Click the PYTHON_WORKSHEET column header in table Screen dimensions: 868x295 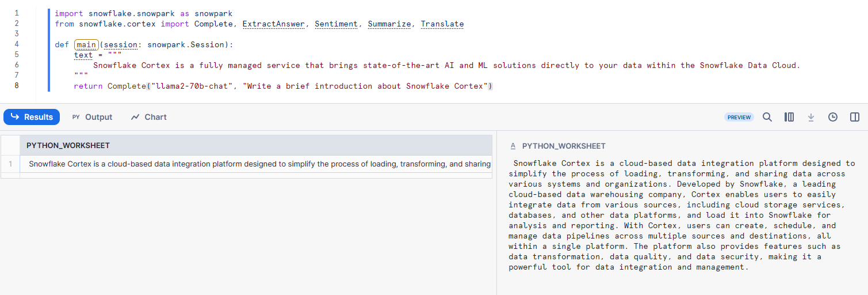(x=256, y=145)
